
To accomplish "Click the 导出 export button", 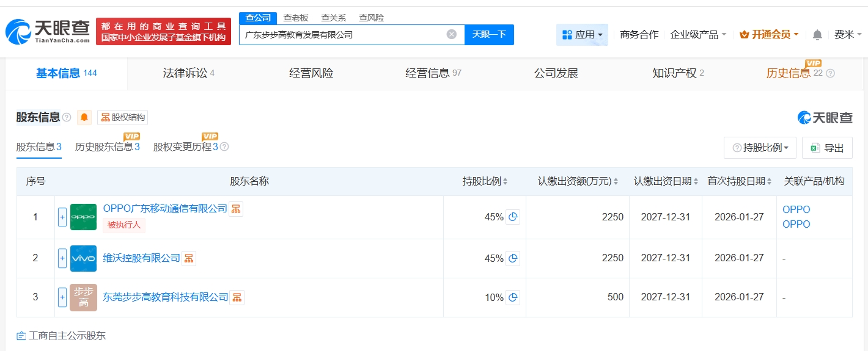I will [x=827, y=148].
